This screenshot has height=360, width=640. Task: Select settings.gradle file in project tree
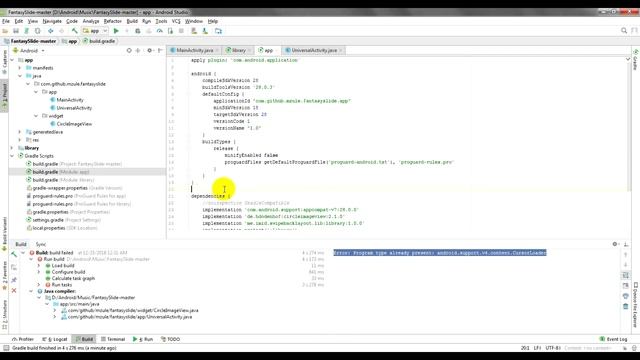(x=63, y=220)
